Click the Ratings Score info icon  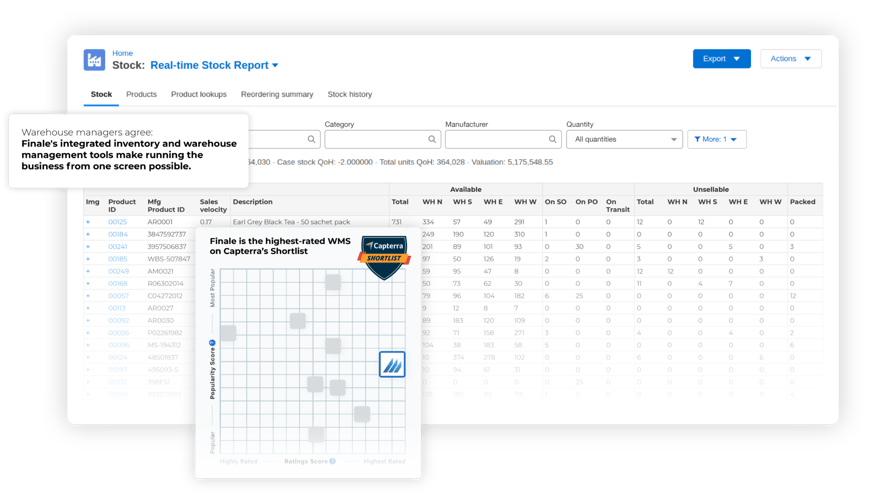point(333,461)
